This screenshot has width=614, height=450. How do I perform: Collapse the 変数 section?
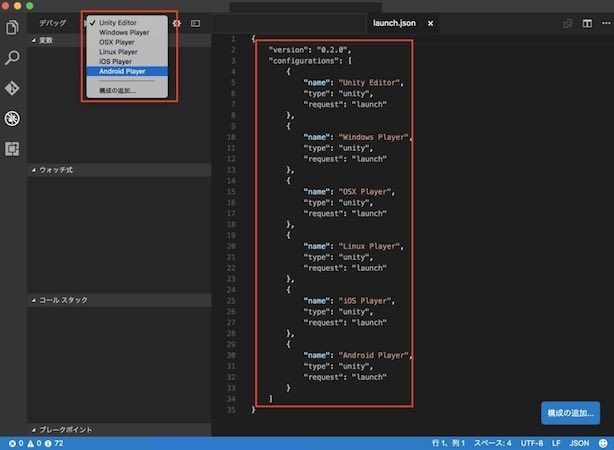coord(119,40)
